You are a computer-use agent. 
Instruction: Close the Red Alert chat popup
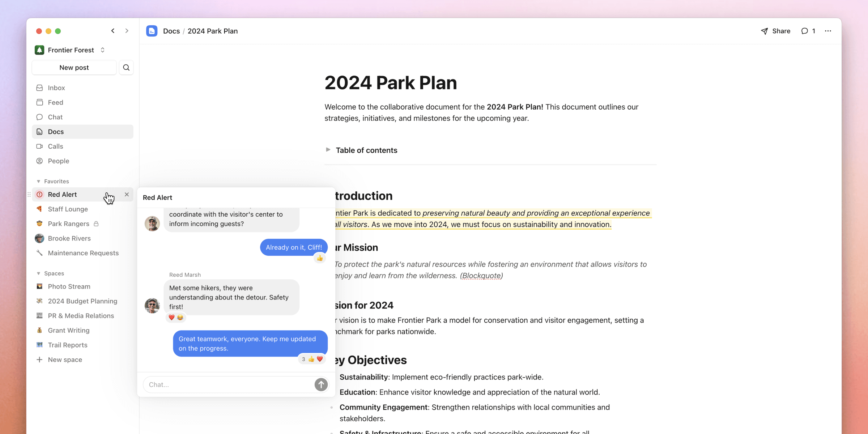[x=126, y=194]
